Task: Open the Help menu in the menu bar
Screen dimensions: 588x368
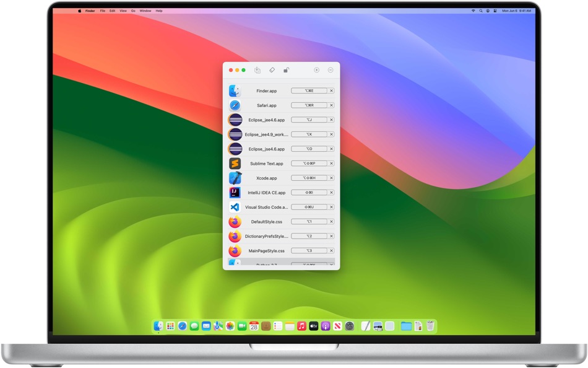Action: point(159,11)
